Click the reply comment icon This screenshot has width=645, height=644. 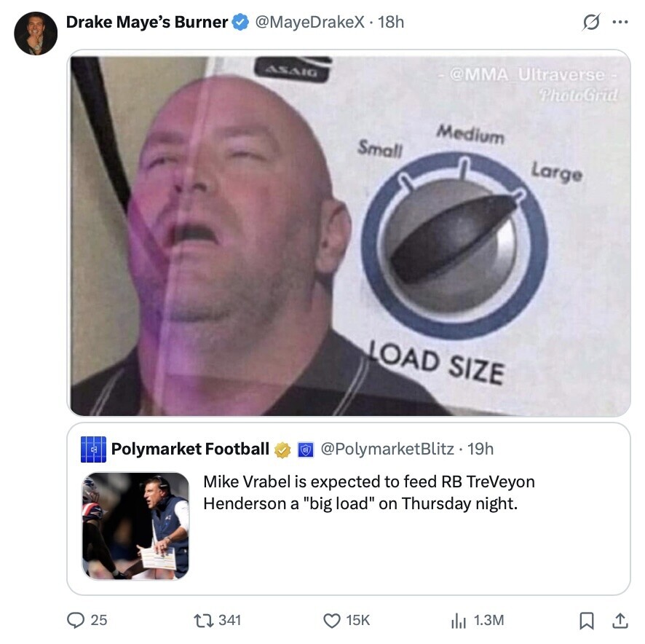[76, 620]
